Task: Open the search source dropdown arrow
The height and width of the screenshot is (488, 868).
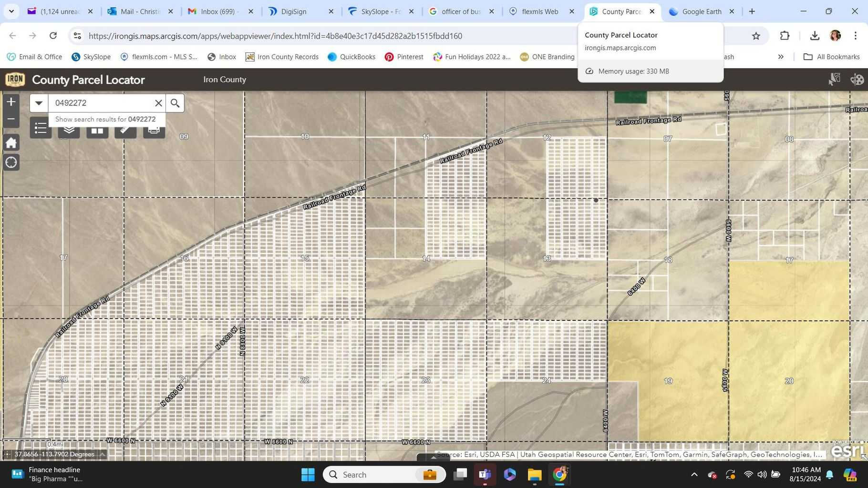Action: (x=39, y=102)
